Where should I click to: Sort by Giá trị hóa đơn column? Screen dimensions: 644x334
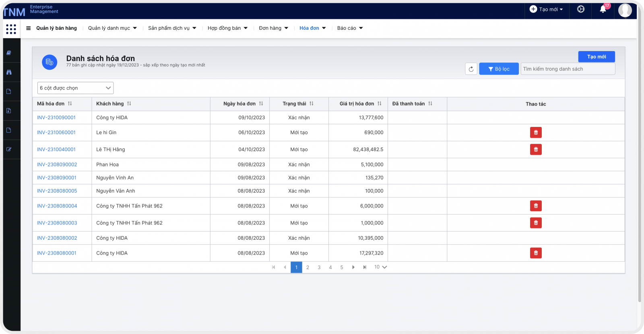tap(380, 104)
